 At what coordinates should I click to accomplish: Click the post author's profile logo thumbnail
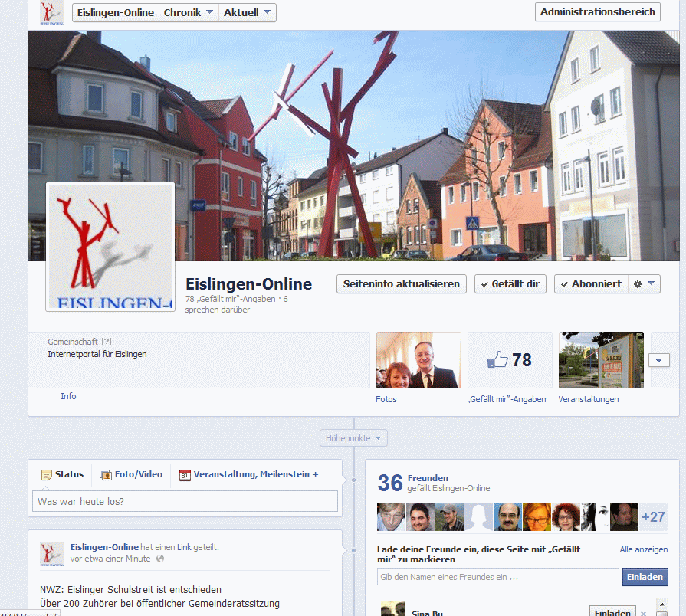point(52,553)
